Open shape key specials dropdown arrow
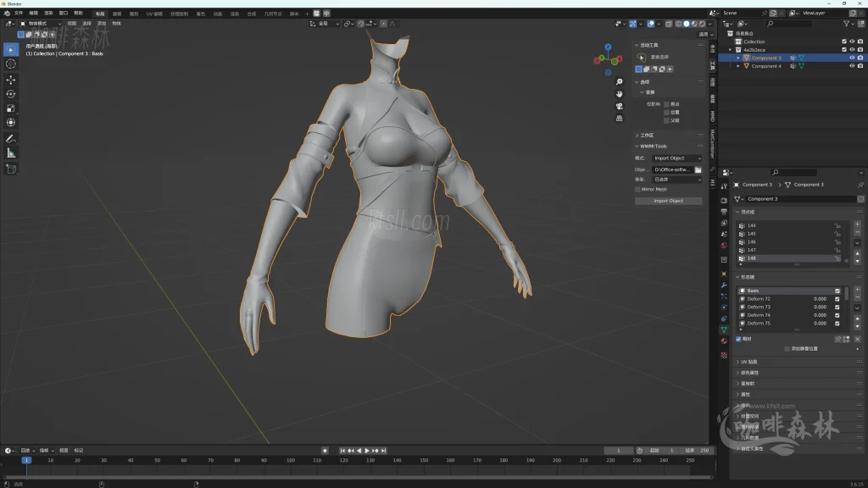868x488 pixels. (x=857, y=308)
